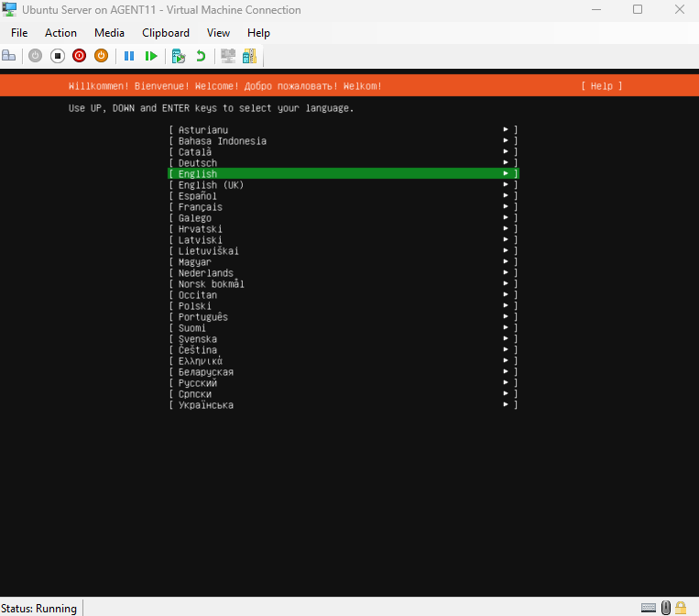Revert the VM using the green undo arrow
This screenshot has height=616, width=699.
pyautogui.click(x=201, y=56)
